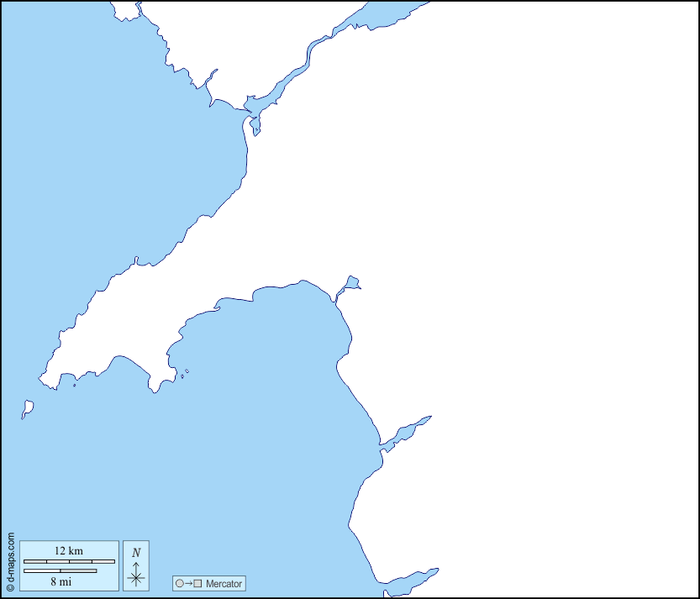The image size is (700, 599).
Task: Click the circle-to-square projection icon
Action: (x=188, y=583)
